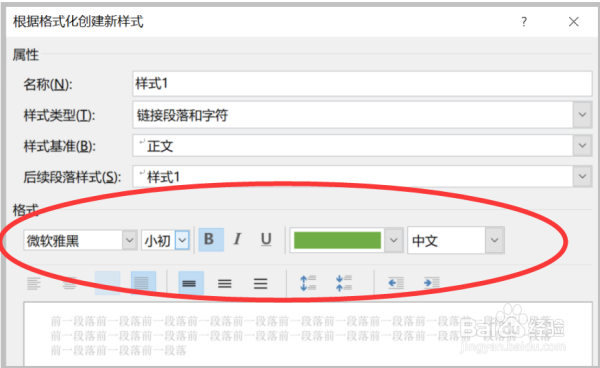This screenshot has height=368, width=600.
Task: Click the 名称(N): label
Action: 48,85
